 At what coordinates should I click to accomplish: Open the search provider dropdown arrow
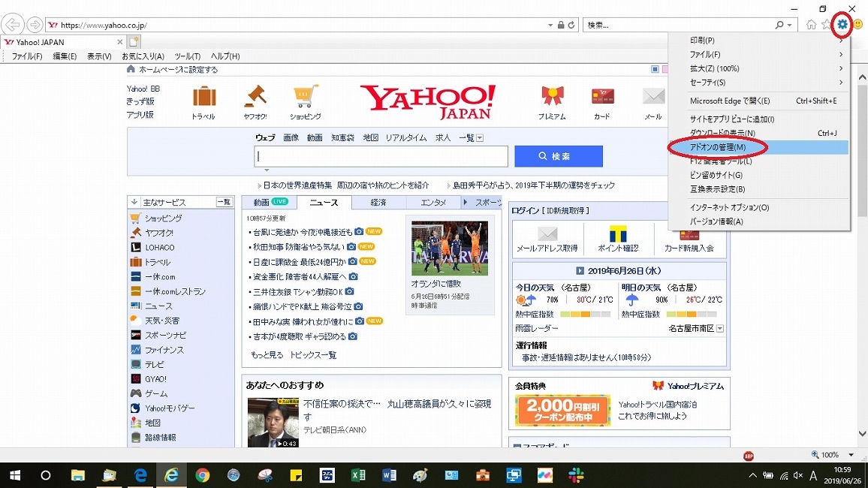(789, 25)
